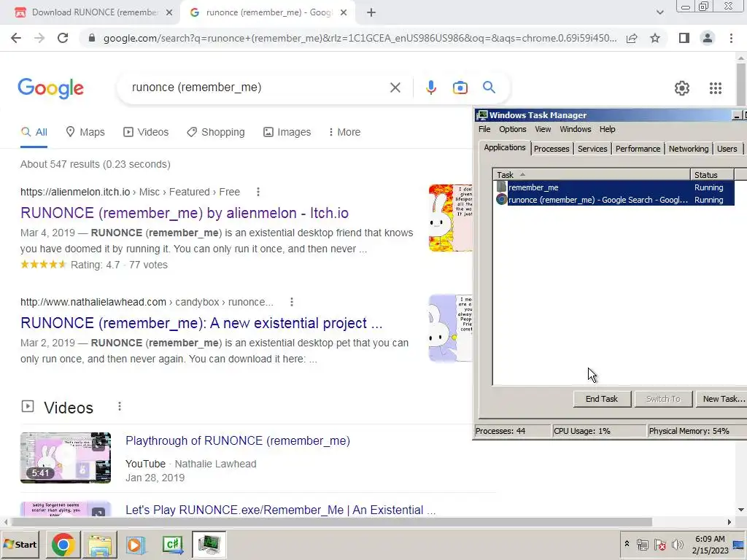
Task: Open the share page icon in address bar
Action: (632, 38)
